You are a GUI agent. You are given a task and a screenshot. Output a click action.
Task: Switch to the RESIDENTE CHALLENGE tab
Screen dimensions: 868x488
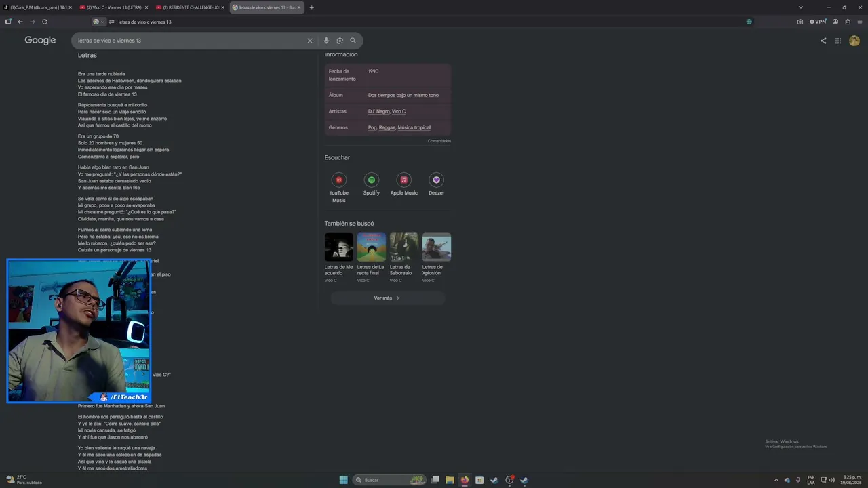pyautogui.click(x=190, y=7)
